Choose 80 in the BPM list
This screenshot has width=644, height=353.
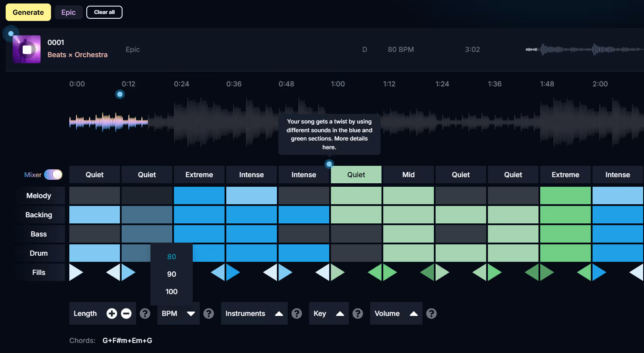[x=172, y=257]
